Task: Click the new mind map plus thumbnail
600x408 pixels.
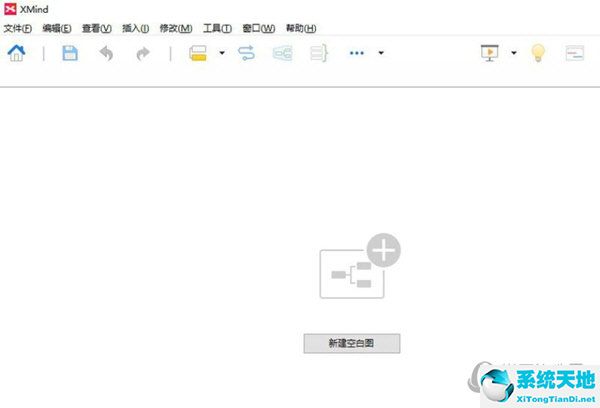Action: click(x=360, y=266)
